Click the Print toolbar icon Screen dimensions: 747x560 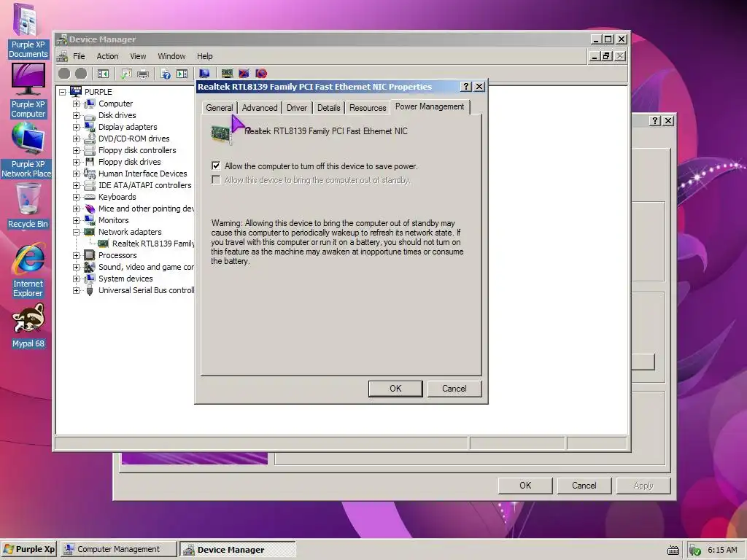(x=142, y=74)
